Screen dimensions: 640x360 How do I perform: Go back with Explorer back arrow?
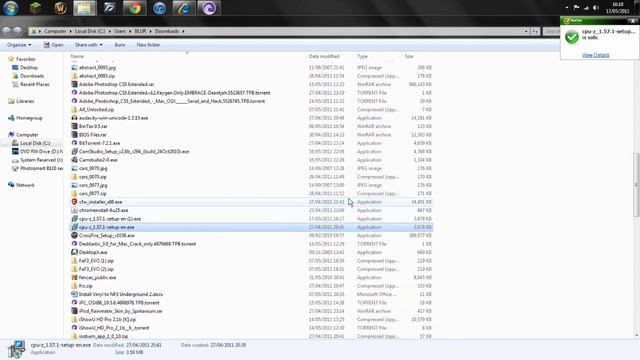pos(6,31)
